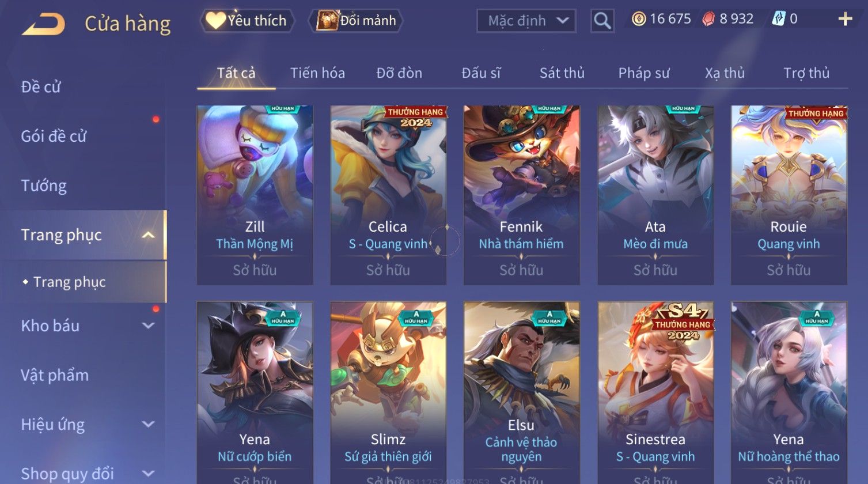Viewport: 868px width, 484px height.
Task: Open the Mặc định sort dropdown
Action: [526, 21]
